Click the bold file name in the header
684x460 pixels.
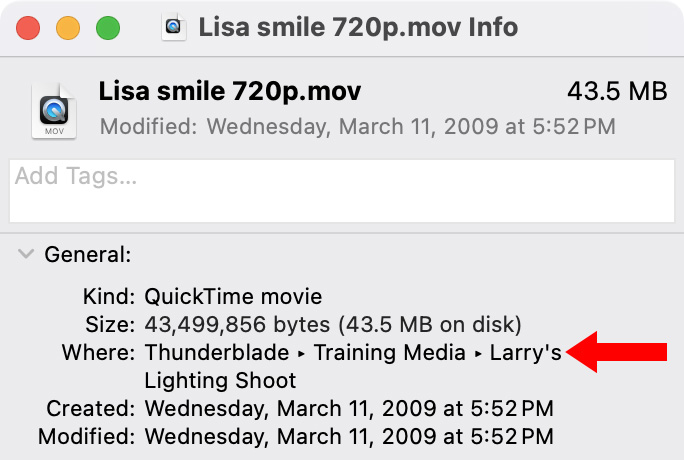(x=230, y=92)
